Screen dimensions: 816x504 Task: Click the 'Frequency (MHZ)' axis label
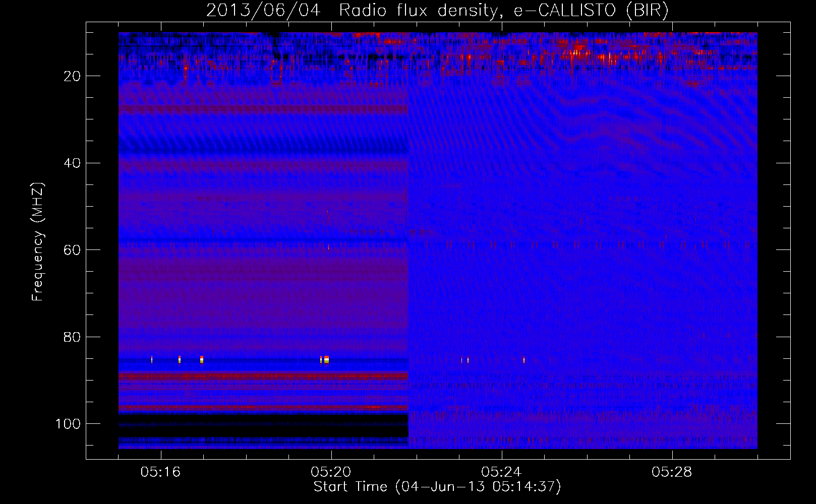38,241
